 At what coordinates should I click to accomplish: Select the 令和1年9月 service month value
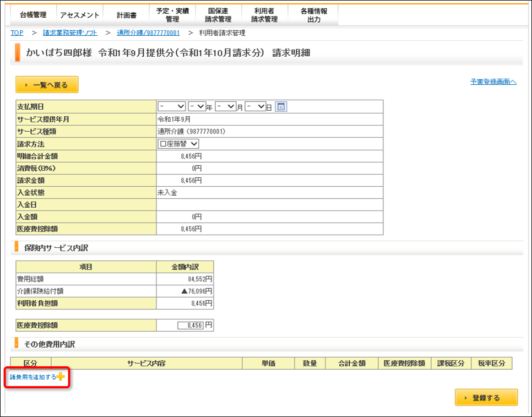pos(174,120)
